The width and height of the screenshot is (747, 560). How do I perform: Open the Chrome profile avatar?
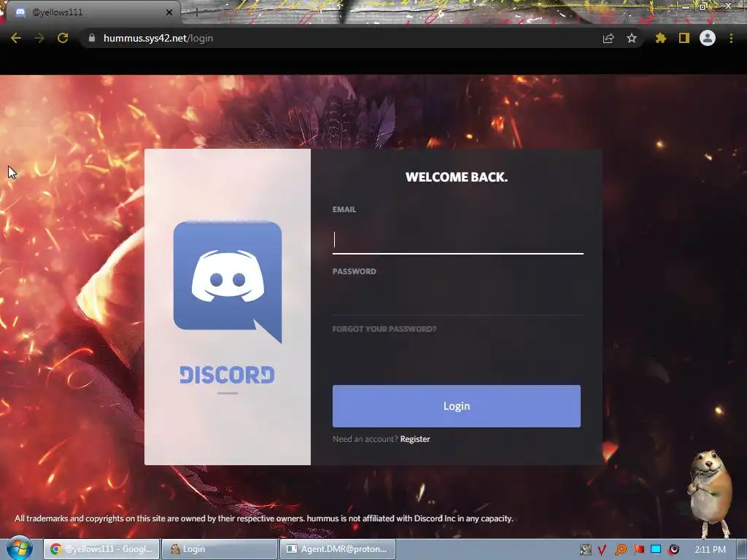coord(708,38)
